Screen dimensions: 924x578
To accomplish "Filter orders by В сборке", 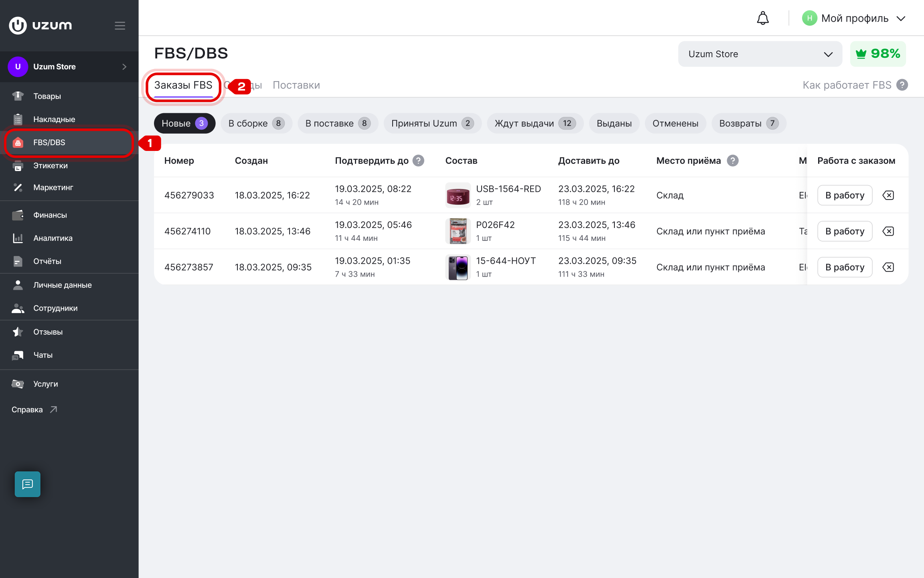I will (x=256, y=123).
